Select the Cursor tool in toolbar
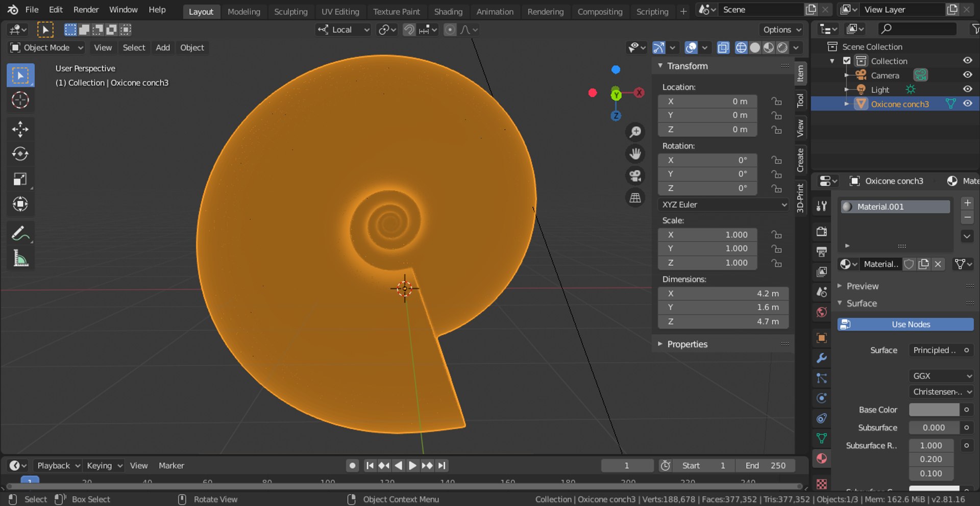Viewport: 980px width, 506px height. coord(20,100)
